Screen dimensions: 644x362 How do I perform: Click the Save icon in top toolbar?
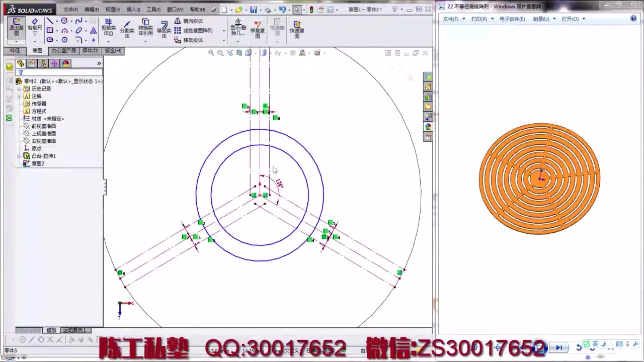tap(253, 10)
